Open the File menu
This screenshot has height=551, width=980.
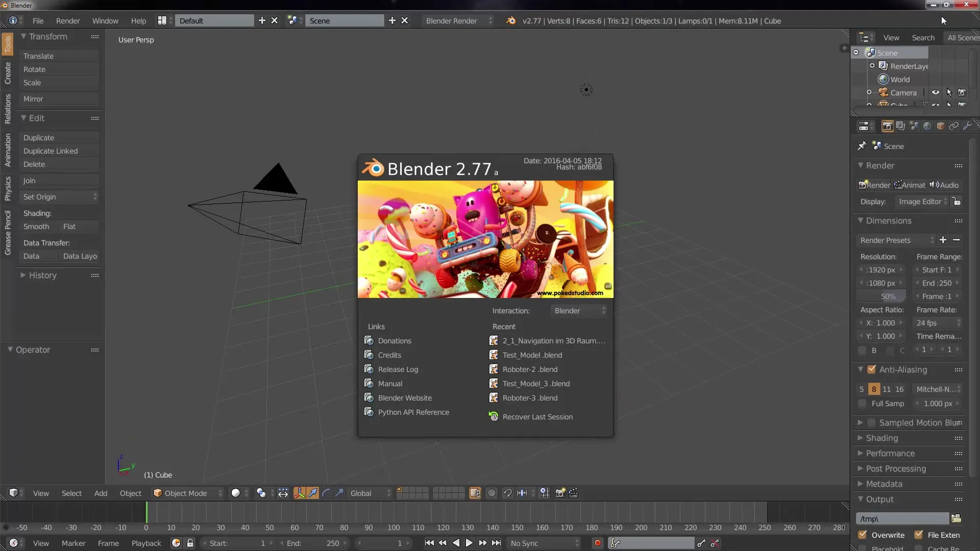coord(38,20)
